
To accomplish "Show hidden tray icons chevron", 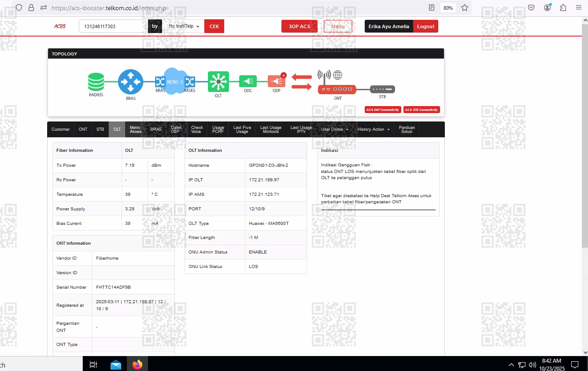I will click(x=511, y=364).
